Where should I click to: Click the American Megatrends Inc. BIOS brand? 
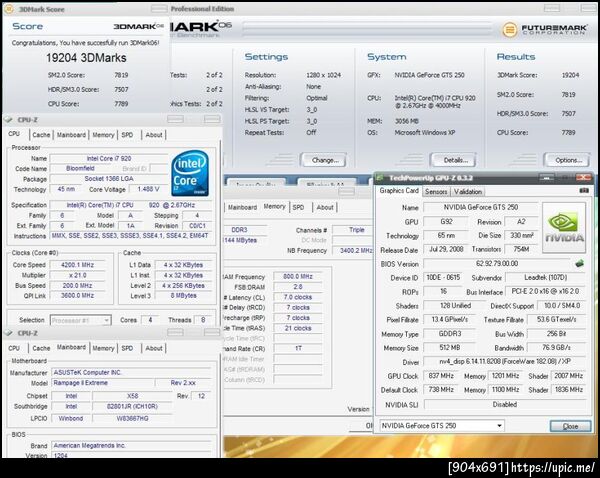[x=131, y=445]
